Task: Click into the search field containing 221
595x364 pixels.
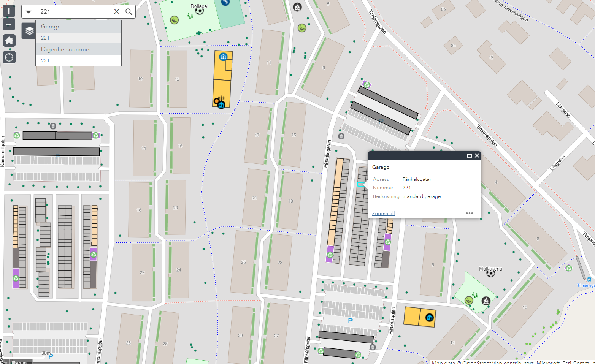Action: pyautogui.click(x=74, y=12)
